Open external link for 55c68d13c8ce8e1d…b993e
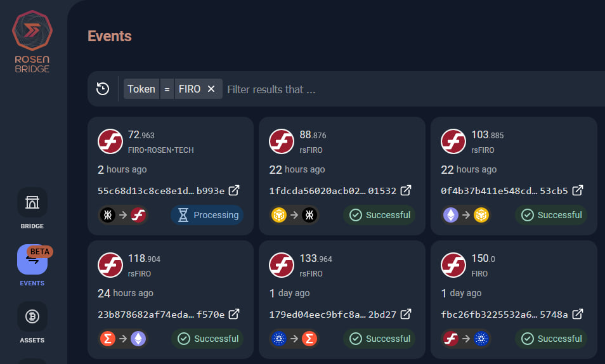This screenshot has width=605, height=364. [x=234, y=190]
